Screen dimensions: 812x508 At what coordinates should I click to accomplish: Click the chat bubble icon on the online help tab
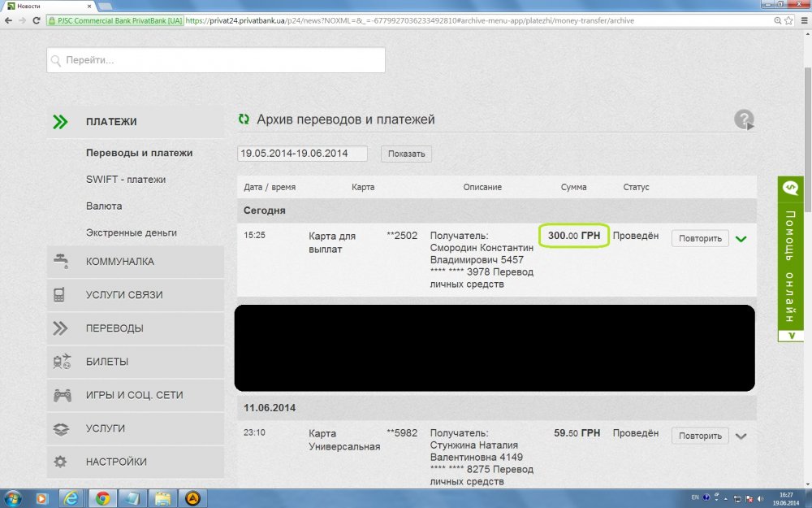(790, 188)
